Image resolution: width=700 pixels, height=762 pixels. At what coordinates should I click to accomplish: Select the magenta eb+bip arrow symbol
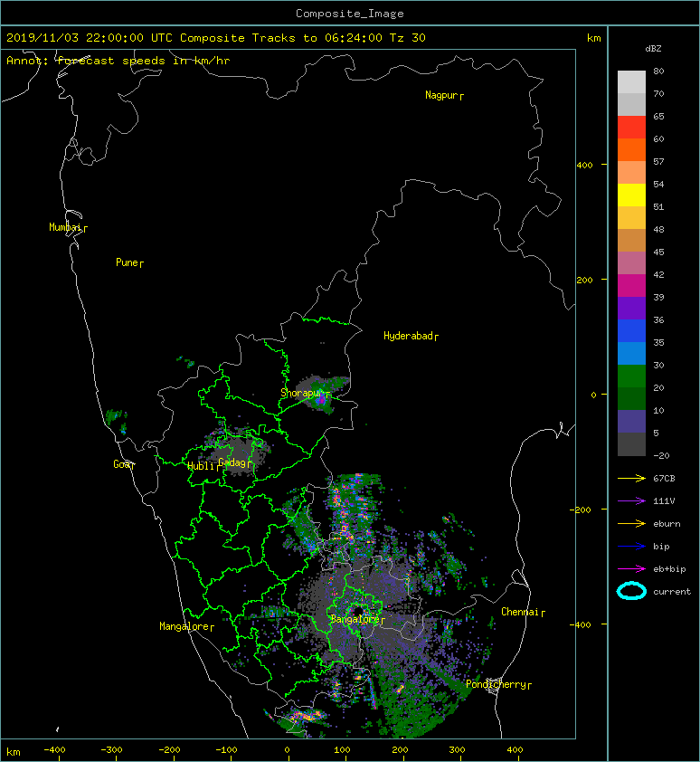click(x=631, y=569)
